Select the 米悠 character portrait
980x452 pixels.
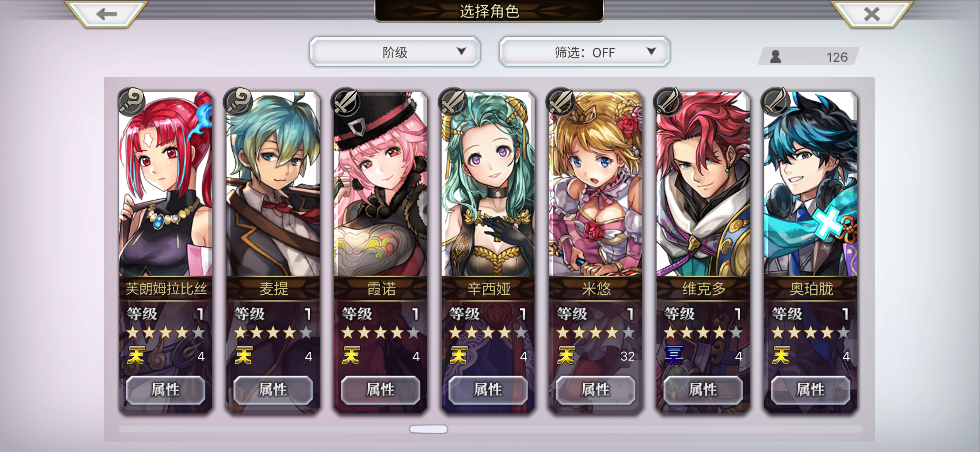click(x=596, y=184)
